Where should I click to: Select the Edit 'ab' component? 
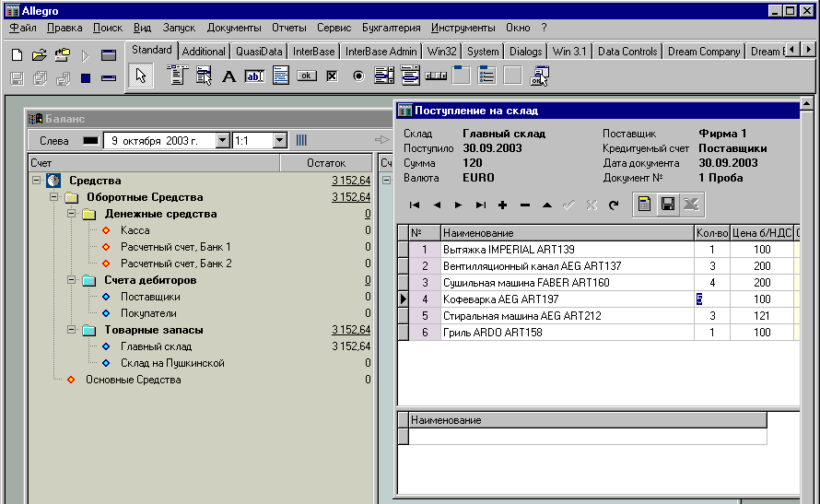click(x=254, y=76)
